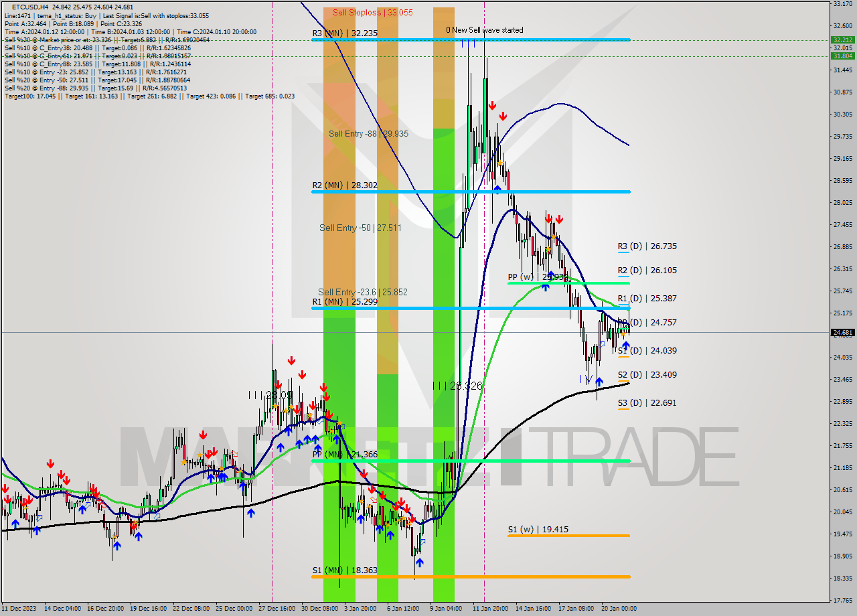The width and height of the screenshot is (857, 616).
Task: Click 30.305 on the price axis
Action: tap(842, 114)
